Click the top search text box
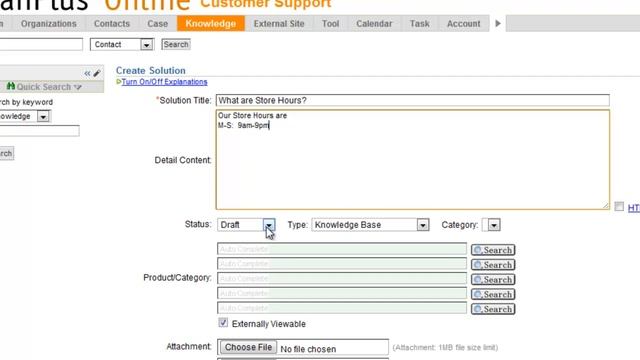The height and width of the screenshot is (360, 640). [x=41, y=44]
